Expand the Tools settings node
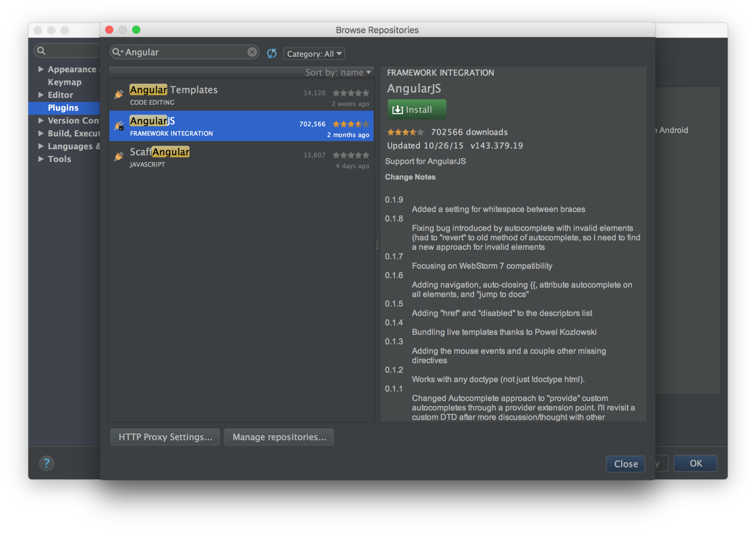The image size is (756, 534). [x=41, y=159]
